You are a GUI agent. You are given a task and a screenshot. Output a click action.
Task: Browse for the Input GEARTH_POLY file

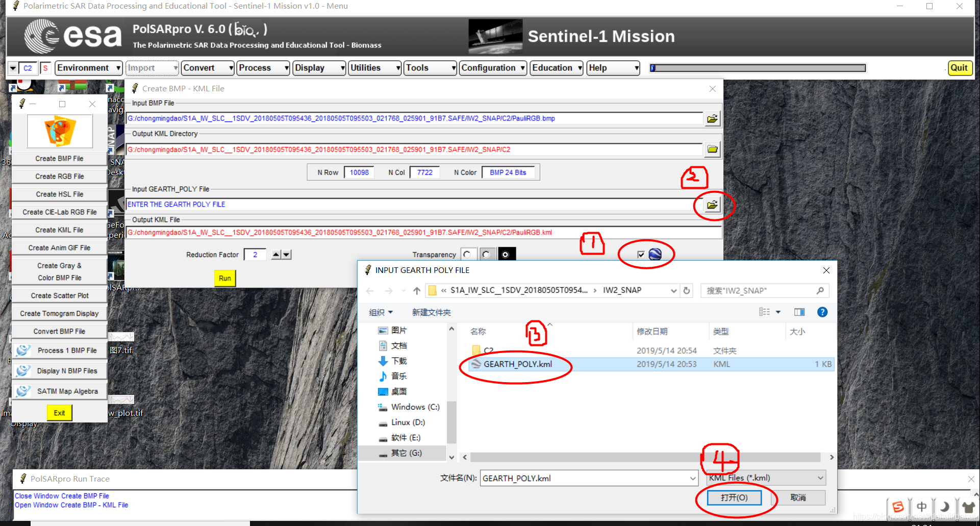tap(712, 205)
